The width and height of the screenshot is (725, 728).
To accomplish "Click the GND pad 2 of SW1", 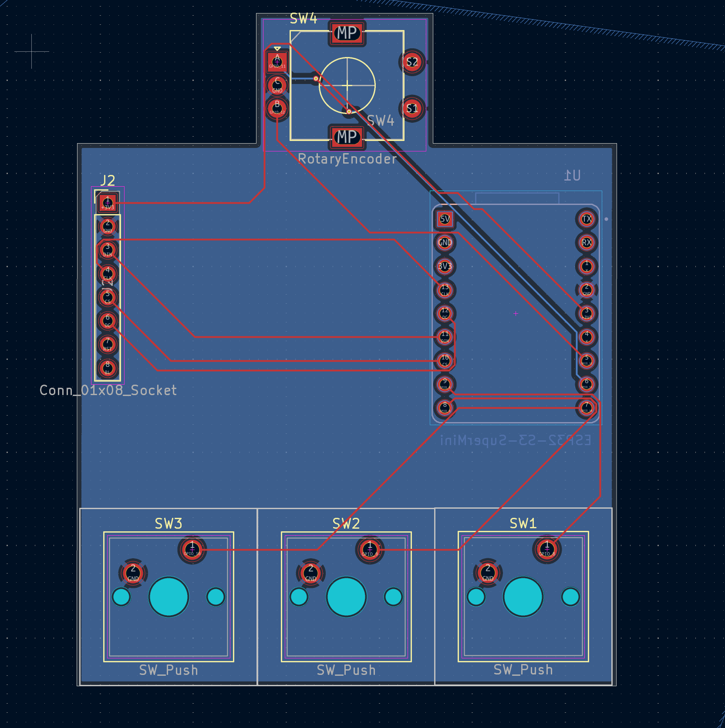I will coord(488,573).
